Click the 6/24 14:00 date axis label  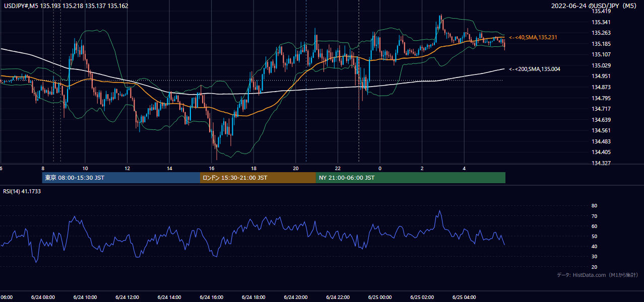click(x=169, y=297)
